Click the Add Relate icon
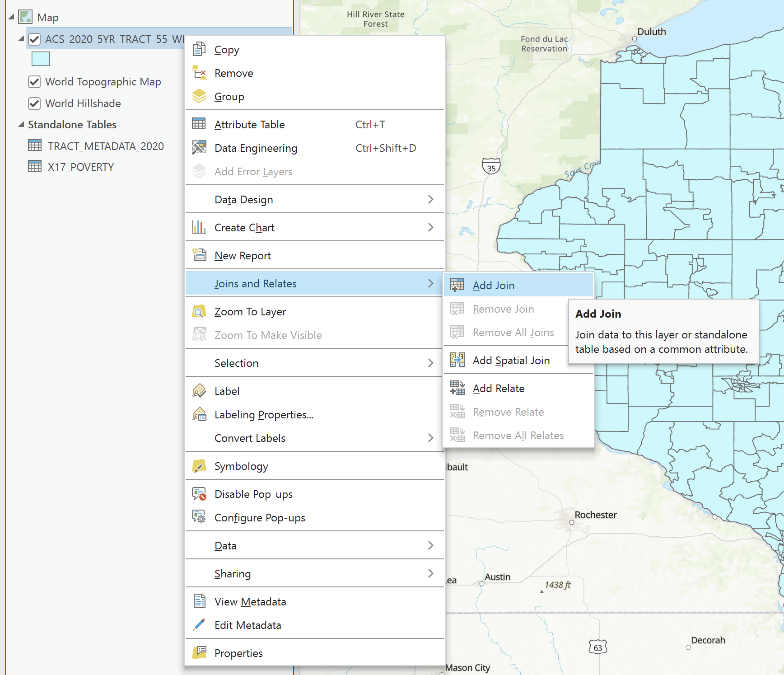 (457, 388)
